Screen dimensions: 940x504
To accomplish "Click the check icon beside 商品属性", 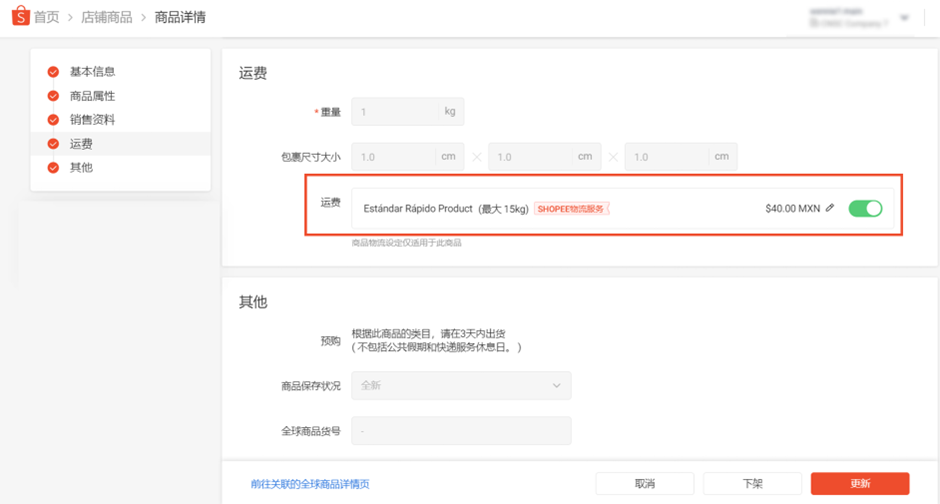I will [x=53, y=96].
